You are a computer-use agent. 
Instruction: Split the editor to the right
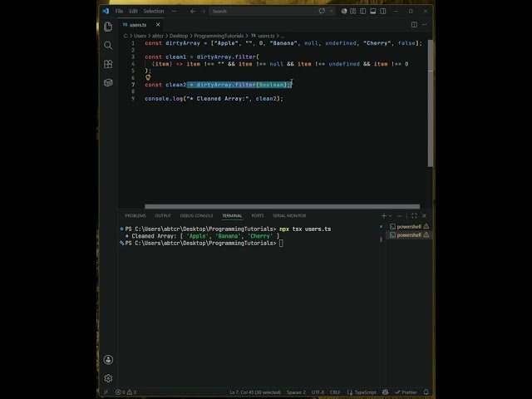tap(414, 24)
